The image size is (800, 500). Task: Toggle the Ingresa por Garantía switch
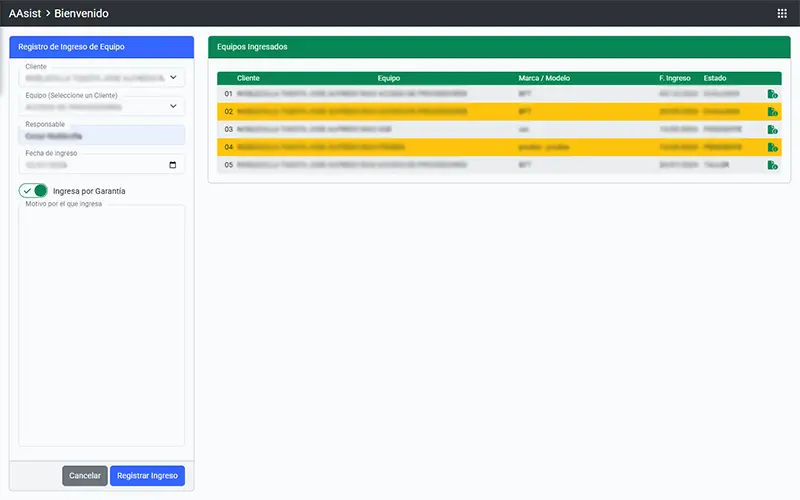click(x=34, y=191)
